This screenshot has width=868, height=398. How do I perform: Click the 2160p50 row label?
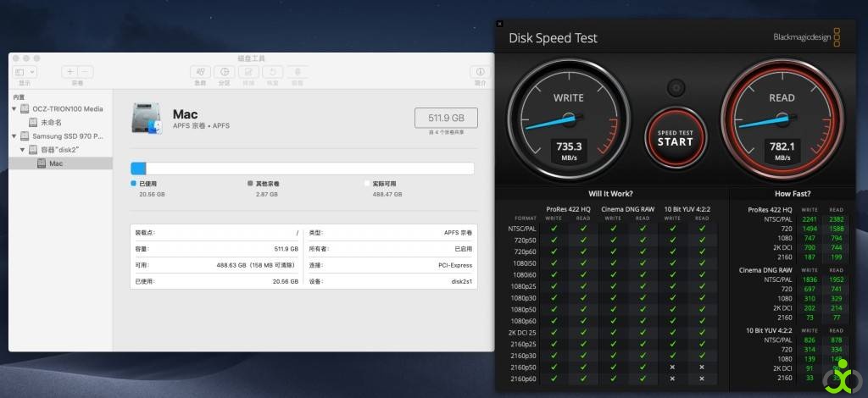tap(523, 368)
